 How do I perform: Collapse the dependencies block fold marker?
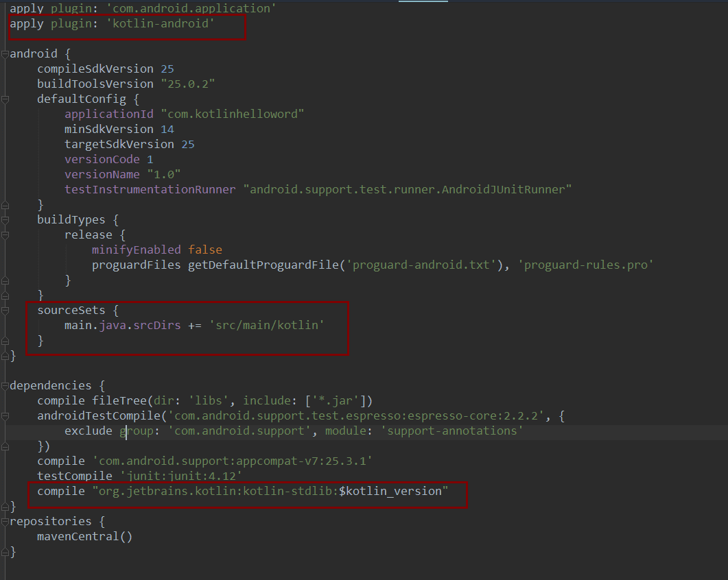pyautogui.click(x=5, y=386)
